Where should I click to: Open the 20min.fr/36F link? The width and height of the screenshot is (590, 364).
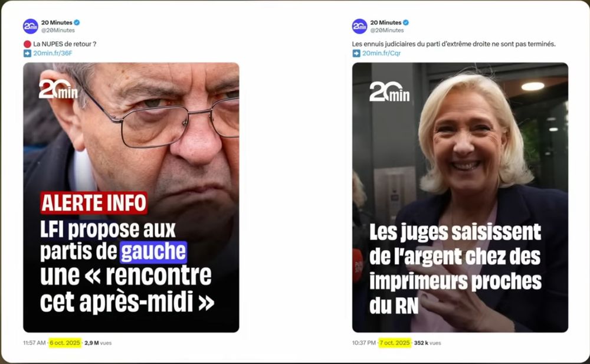click(x=53, y=53)
